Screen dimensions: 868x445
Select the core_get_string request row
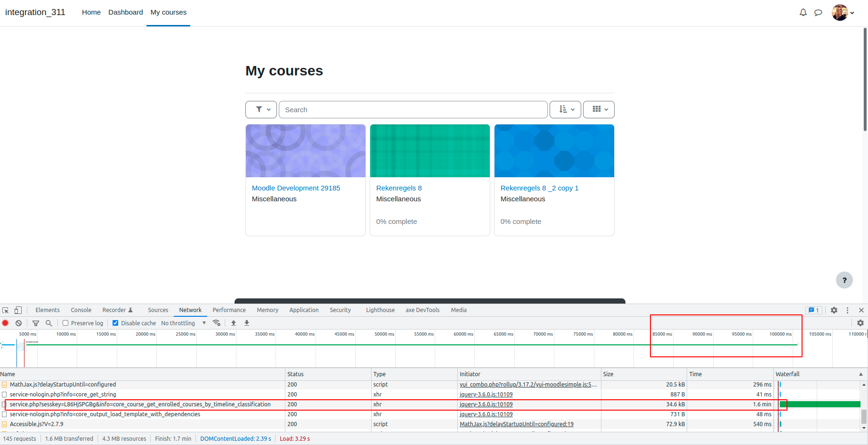[x=430, y=395]
